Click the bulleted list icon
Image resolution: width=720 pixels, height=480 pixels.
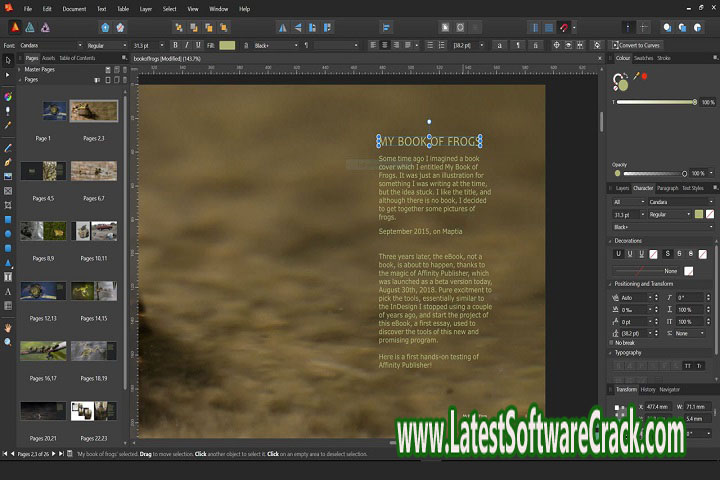click(x=430, y=45)
